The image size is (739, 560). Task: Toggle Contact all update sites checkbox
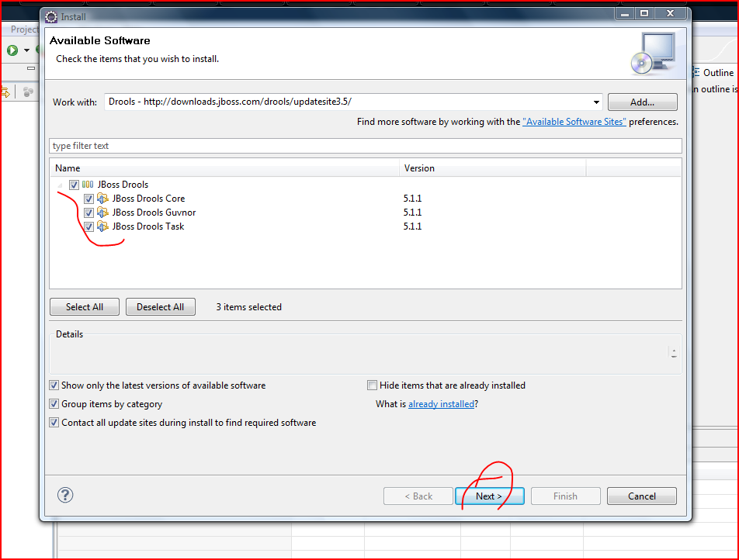point(54,423)
